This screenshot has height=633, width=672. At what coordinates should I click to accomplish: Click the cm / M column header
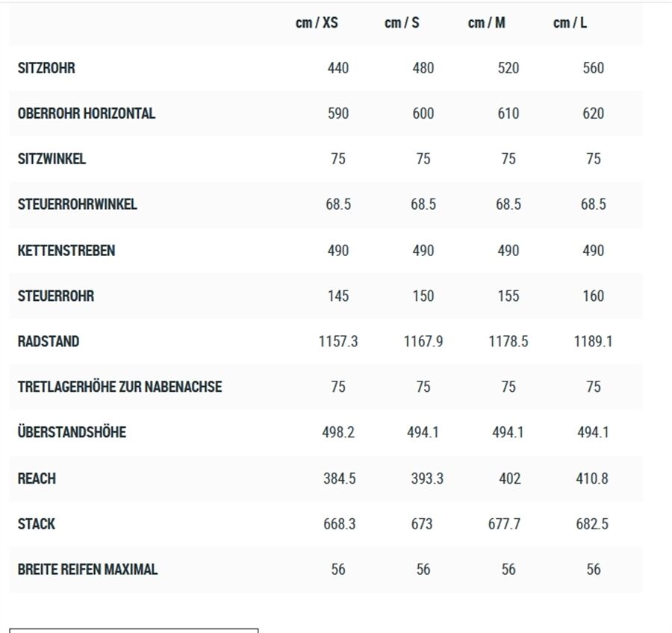tap(486, 22)
